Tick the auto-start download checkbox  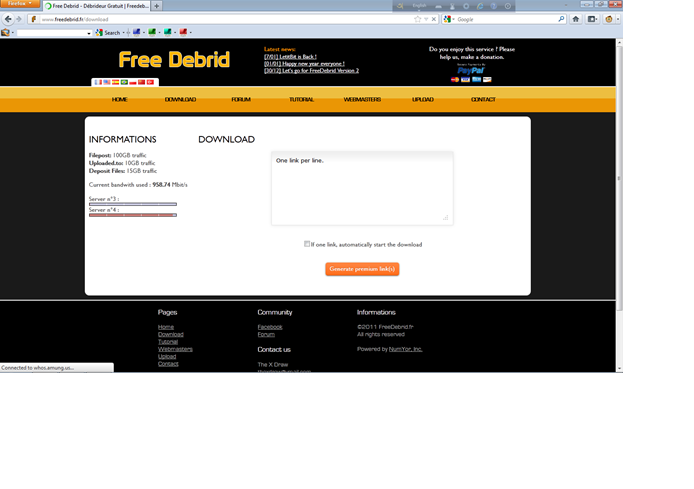click(x=307, y=244)
